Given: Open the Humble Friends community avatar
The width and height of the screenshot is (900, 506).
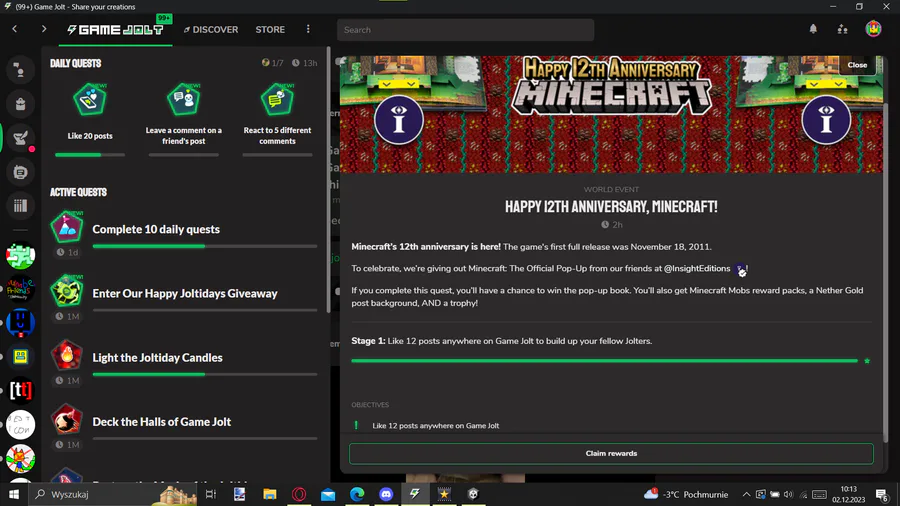Looking at the screenshot, I should (x=21, y=289).
